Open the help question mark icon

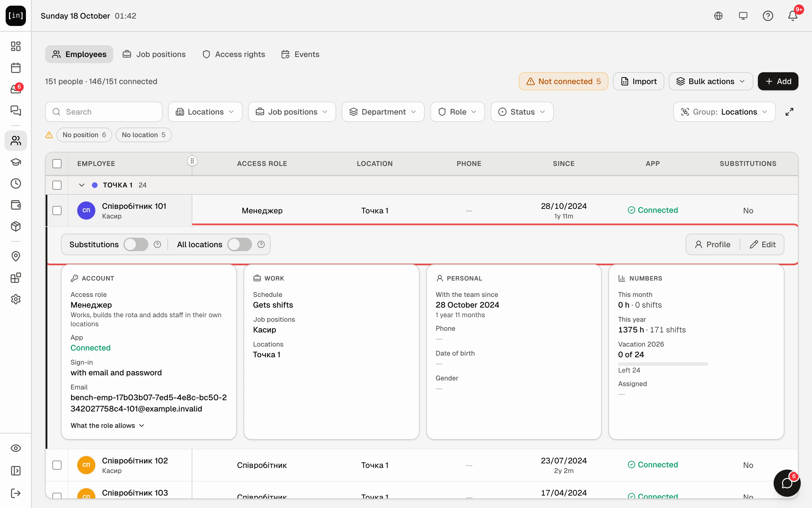768,16
